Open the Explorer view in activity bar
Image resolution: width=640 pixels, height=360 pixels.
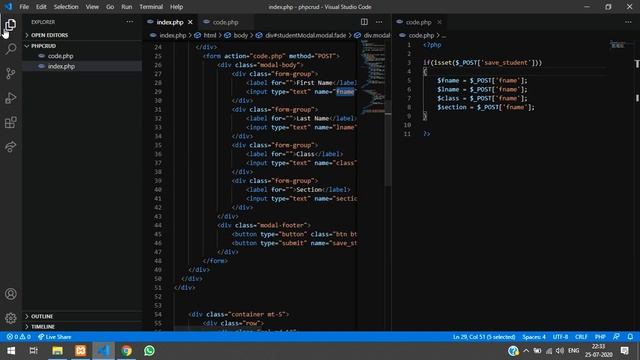(x=11, y=25)
